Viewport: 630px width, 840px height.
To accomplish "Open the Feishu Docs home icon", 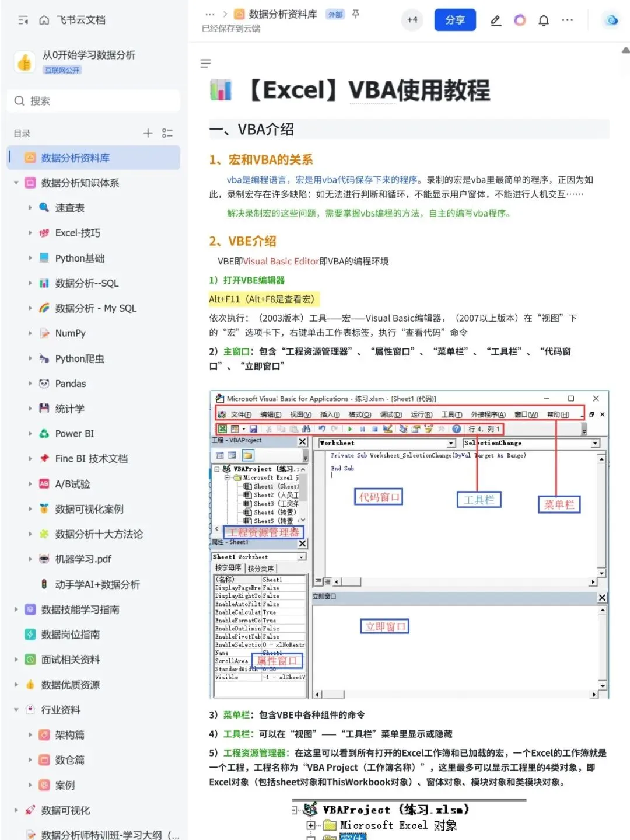I will (x=44, y=20).
